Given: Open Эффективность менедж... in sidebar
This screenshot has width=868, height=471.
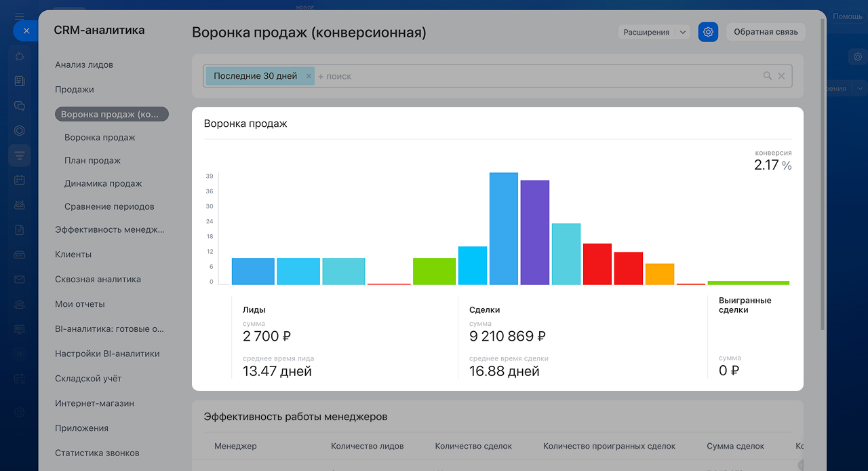Looking at the screenshot, I should [110, 230].
